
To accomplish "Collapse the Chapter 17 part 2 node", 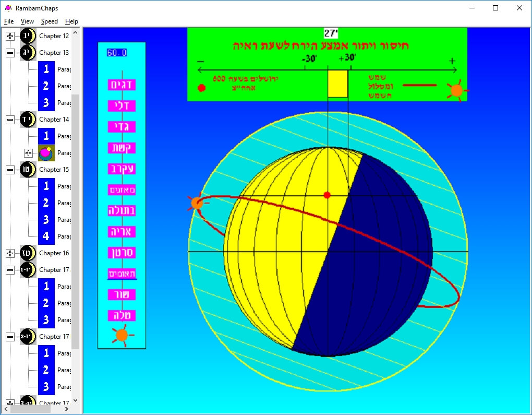I will (10, 337).
